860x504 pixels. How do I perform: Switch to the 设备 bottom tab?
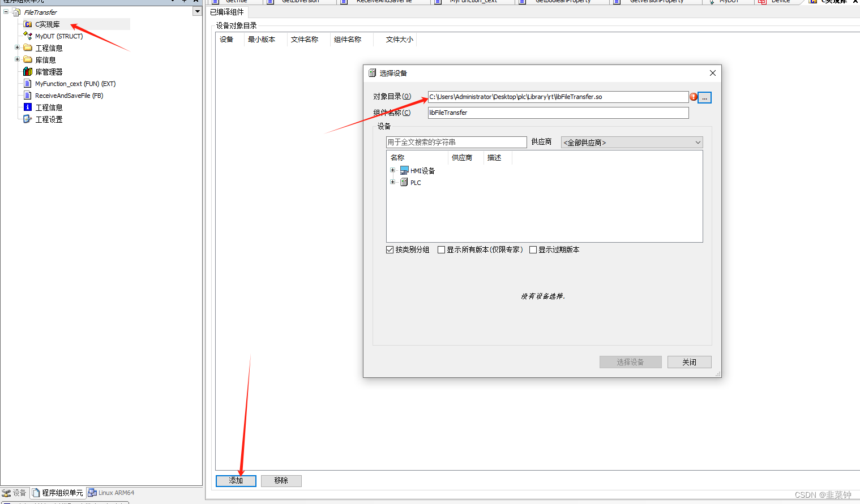[14, 493]
